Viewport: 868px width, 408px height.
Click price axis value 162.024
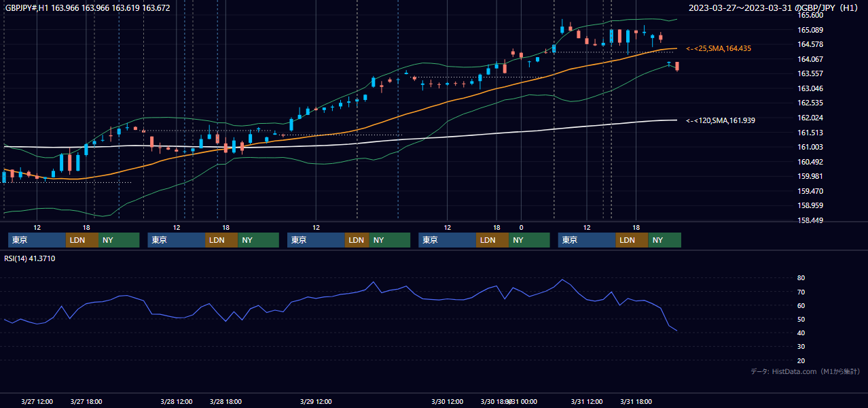coord(810,118)
